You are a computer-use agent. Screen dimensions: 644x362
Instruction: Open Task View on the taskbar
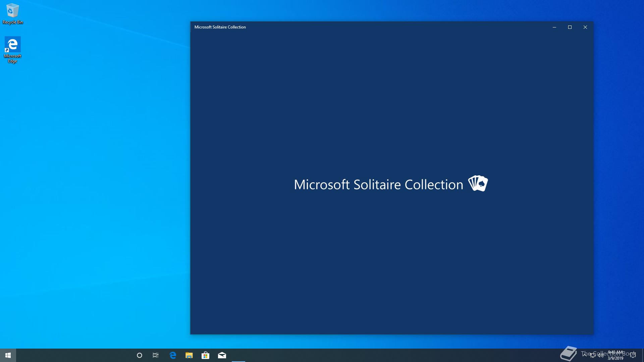[x=156, y=355]
